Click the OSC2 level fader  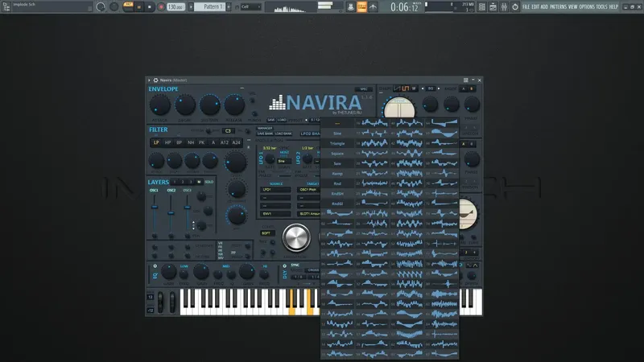(x=171, y=213)
